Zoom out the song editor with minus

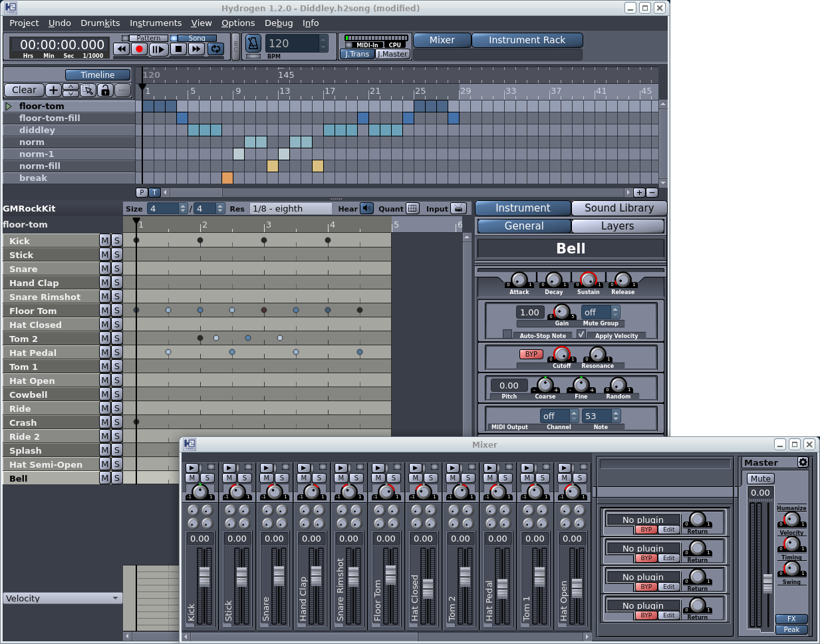click(652, 192)
